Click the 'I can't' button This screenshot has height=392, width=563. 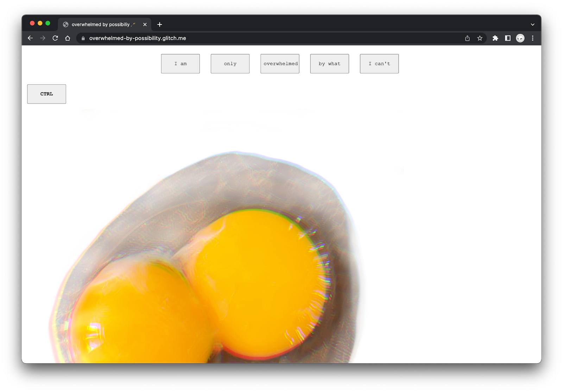379,64
